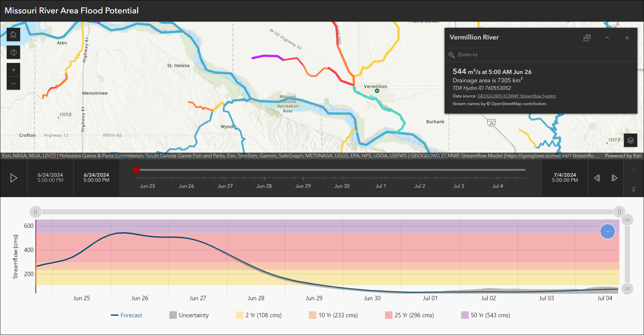644x335 pixels.
Task: Open the help question mark icon
Action: coord(13,53)
